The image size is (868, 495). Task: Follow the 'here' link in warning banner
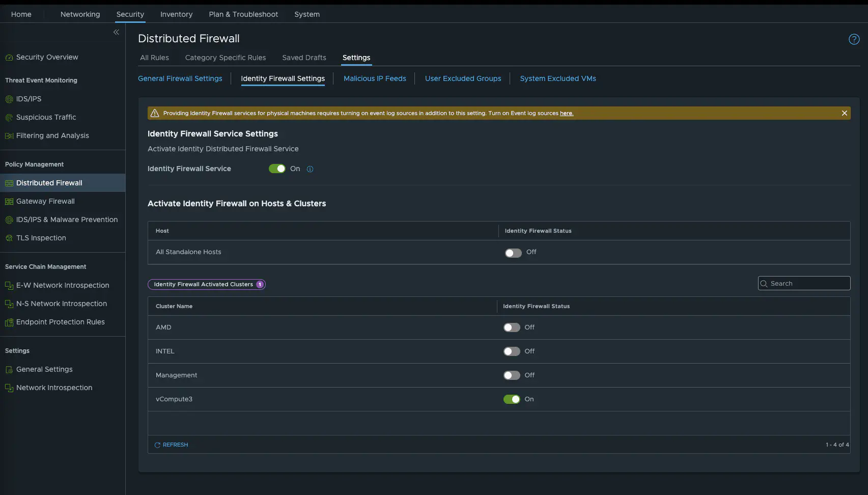tap(567, 113)
